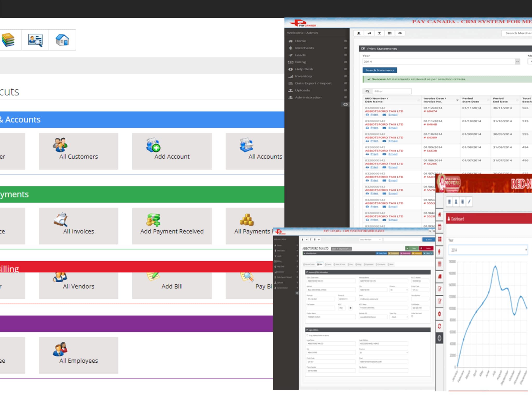Select the eye preview icon in the CRM toolbar
The width and height of the screenshot is (532, 399).
pyautogui.click(x=400, y=33)
